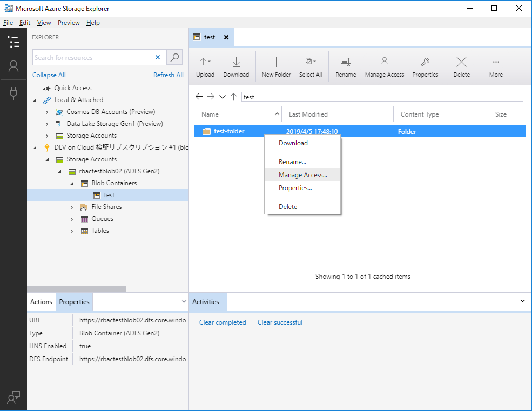The image size is (532, 411).
Task: Click the Delete toolbar button
Action: click(x=461, y=67)
